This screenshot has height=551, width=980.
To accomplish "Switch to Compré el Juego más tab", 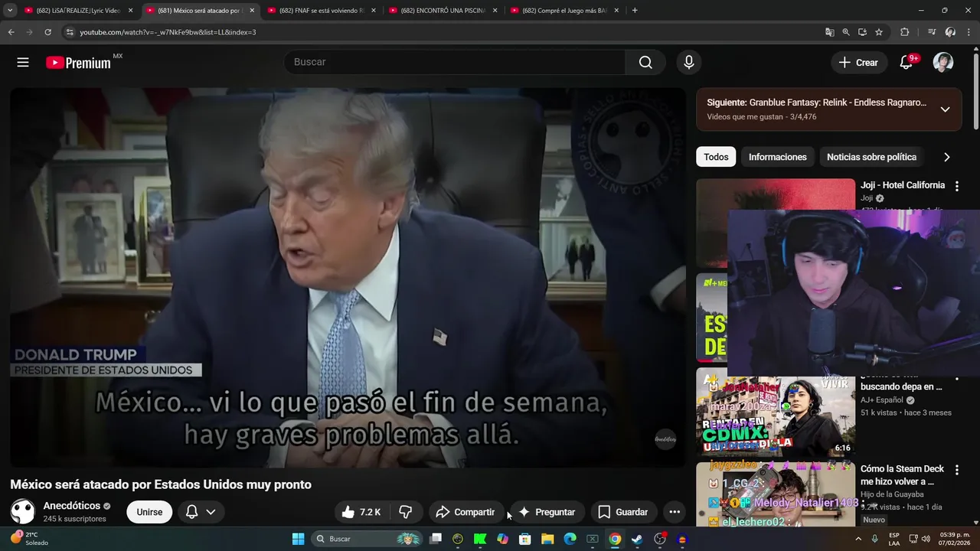I will pyautogui.click(x=563, y=11).
